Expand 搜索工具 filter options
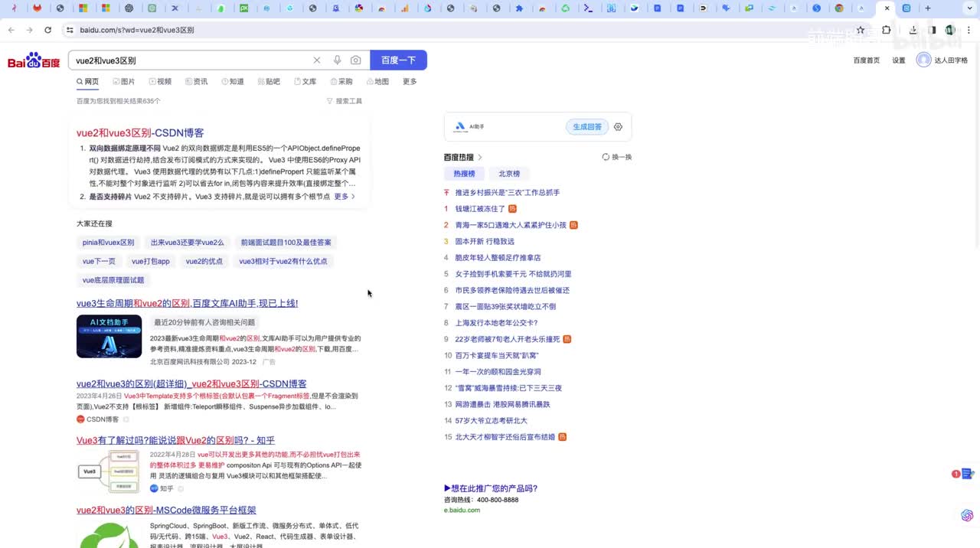This screenshot has width=980, height=548. (x=345, y=101)
